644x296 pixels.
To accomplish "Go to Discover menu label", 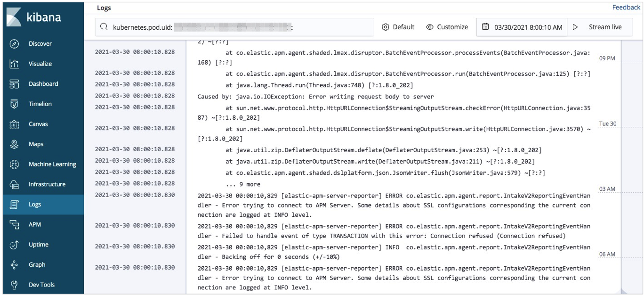I will tap(40, 44).
